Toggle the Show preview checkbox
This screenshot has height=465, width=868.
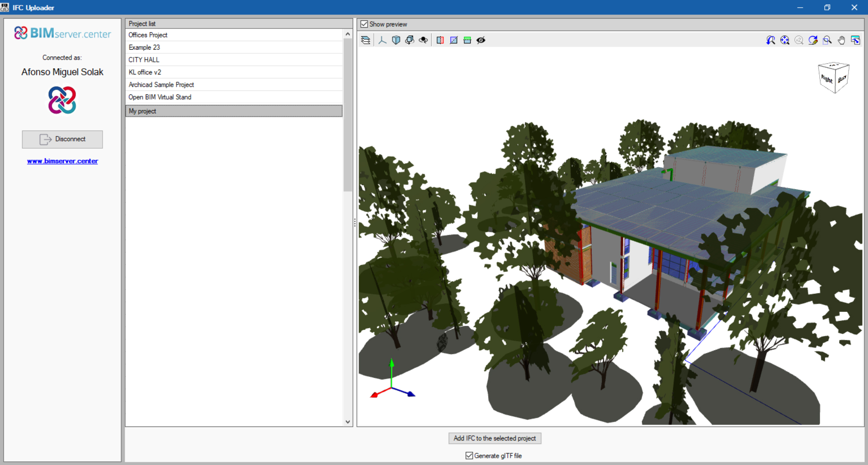click(x=365, y=24)
